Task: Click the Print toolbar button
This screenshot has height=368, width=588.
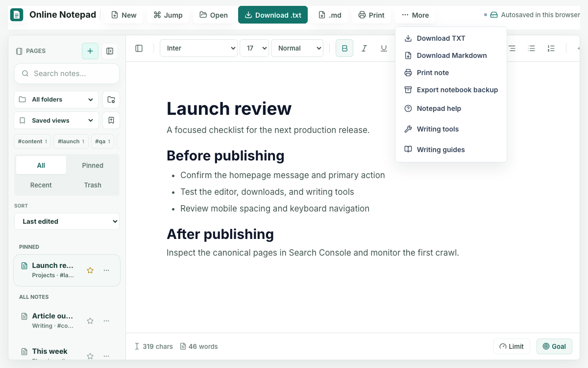Action: click(x=371, y=15)
